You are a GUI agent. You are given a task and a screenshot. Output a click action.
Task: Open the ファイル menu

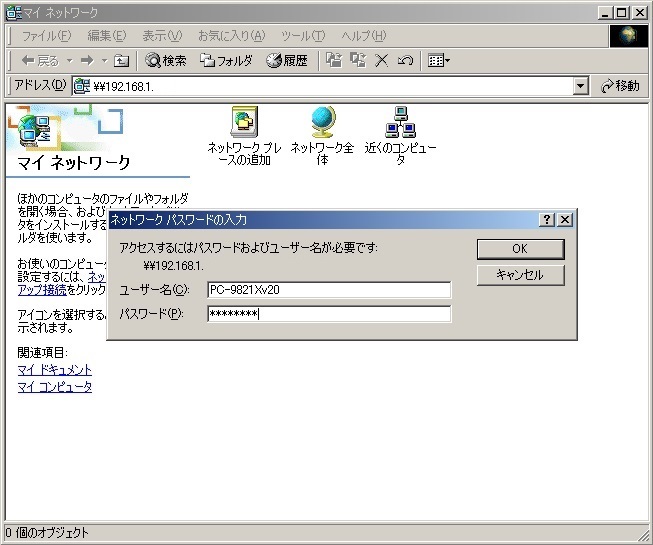[46, 36]
